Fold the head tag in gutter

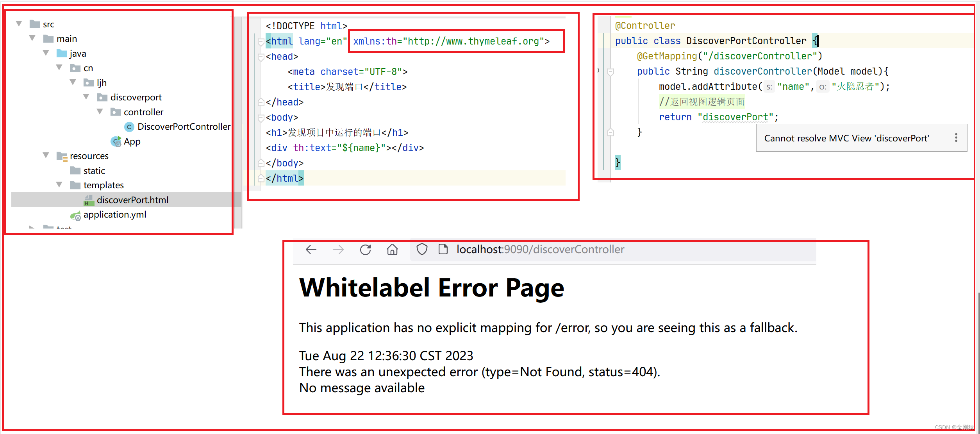pyautogui.click(x=261, y=57)
